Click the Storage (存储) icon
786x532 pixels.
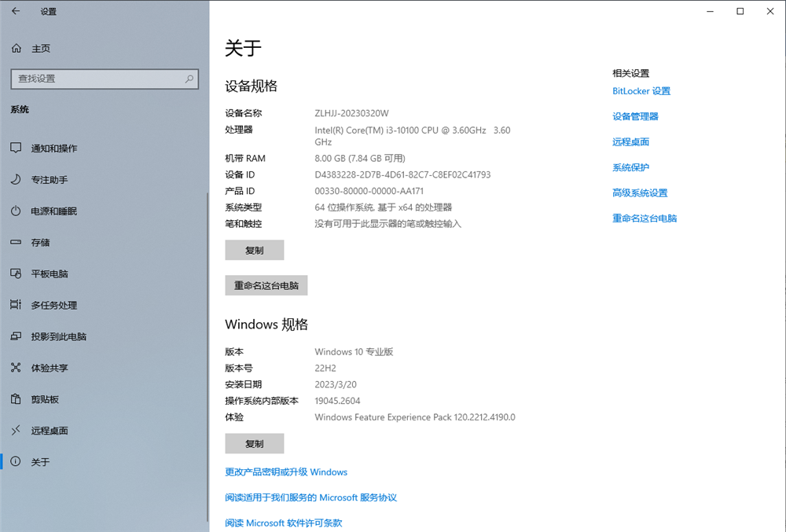[16, 243]
